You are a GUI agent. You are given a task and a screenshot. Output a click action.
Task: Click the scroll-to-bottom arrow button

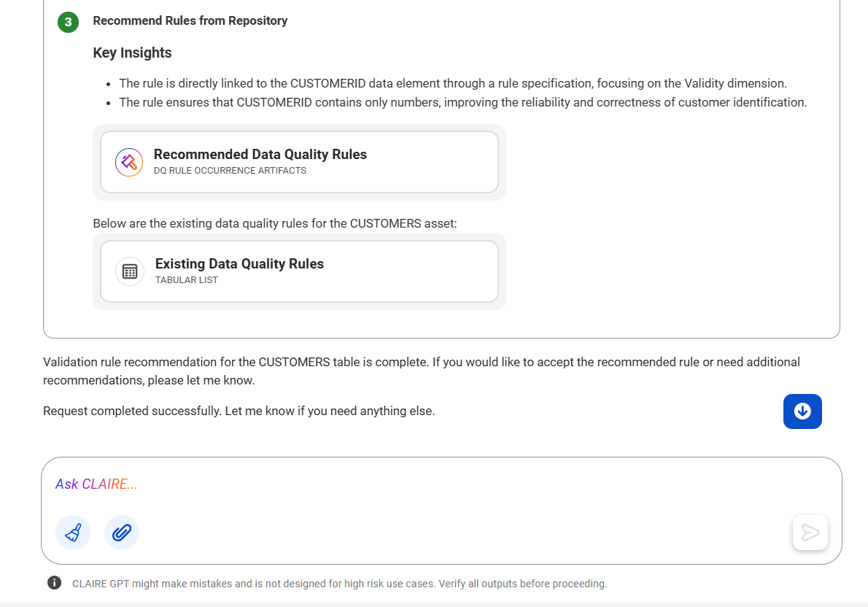point(802,411)
